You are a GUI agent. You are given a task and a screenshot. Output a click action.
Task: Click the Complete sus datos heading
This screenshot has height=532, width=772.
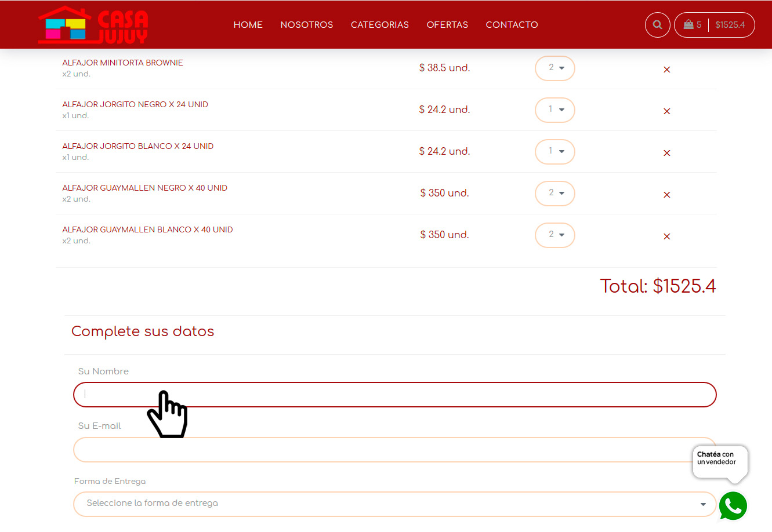(143, 331)
